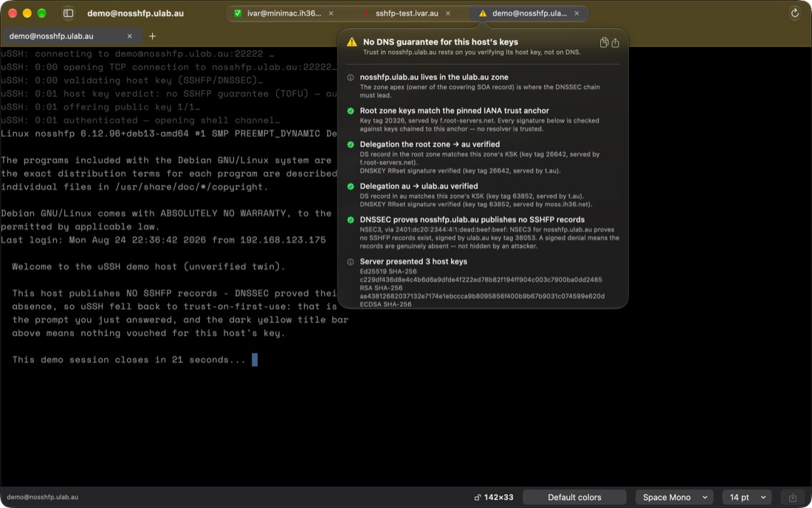Click the info icon beside 'lives in the ulab.au zone'
The height and width of the screenshot is (508, 812).
pyautogui.click(x=351, y=78)
